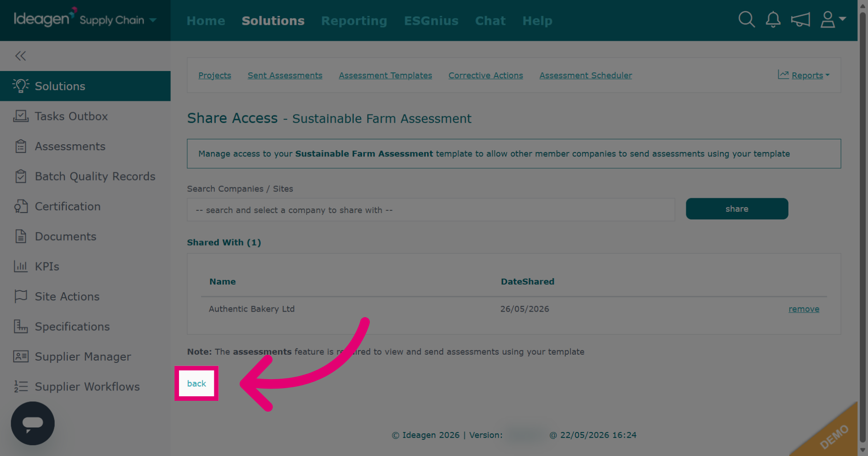Open Reporting in top navigation
The width and height of the screenshot is (868, 456).
pos(354,21)
